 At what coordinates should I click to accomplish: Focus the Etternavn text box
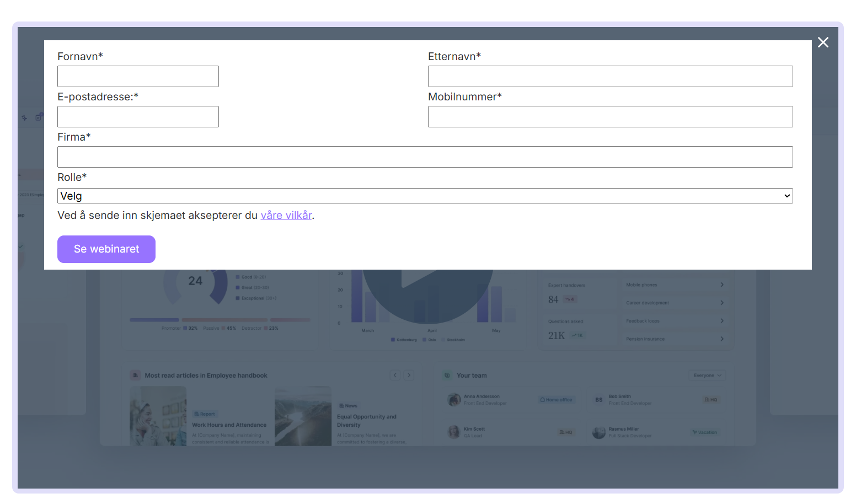pyautogui.click(x=610, y=77)
